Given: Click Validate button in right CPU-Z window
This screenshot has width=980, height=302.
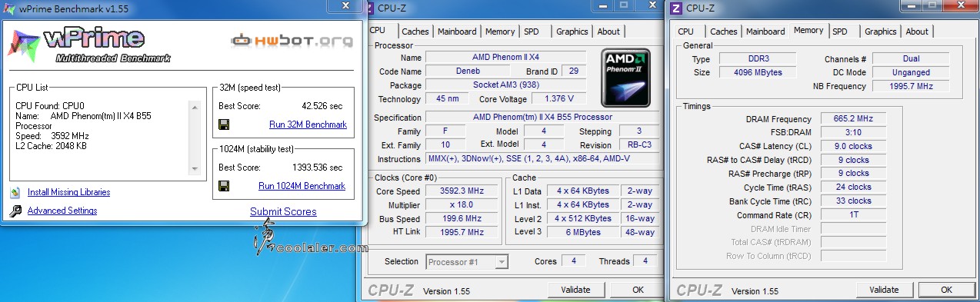Looking at the screenshot, I should point(884,290).
